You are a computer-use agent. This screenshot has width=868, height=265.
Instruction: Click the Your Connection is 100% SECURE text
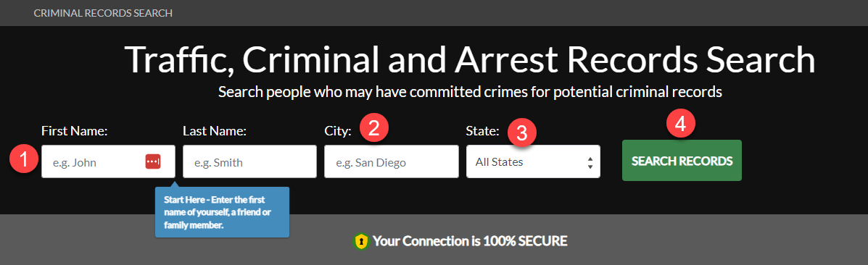coord(470,241)
